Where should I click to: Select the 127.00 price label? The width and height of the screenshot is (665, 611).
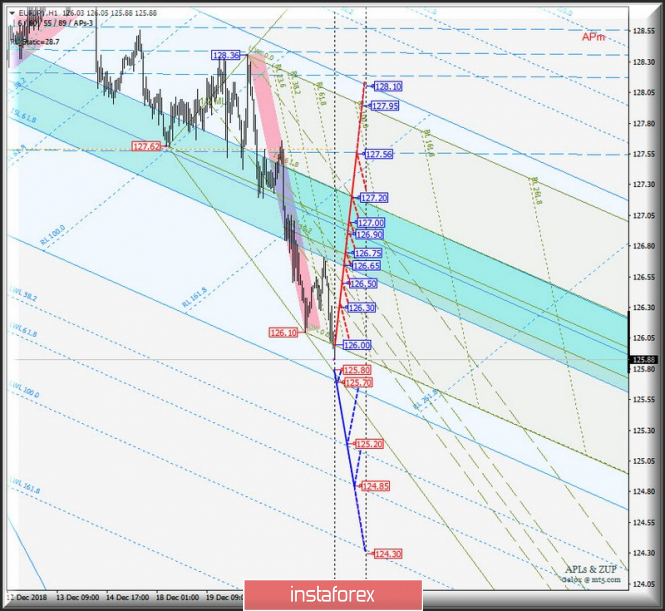371,223
